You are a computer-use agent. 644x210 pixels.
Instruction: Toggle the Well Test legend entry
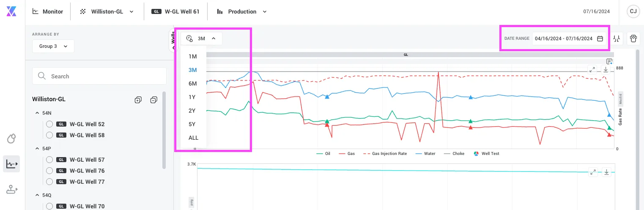[486, 154]
